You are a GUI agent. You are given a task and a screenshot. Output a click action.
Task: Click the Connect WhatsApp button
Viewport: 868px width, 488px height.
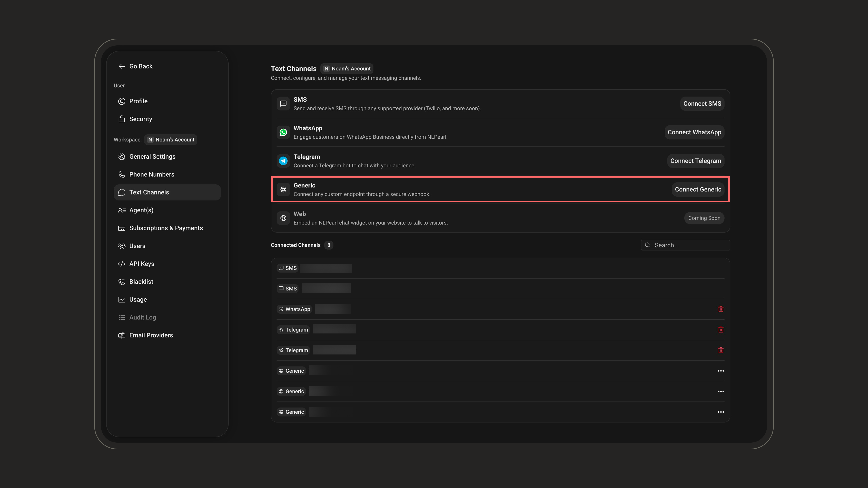pos(694,132)
